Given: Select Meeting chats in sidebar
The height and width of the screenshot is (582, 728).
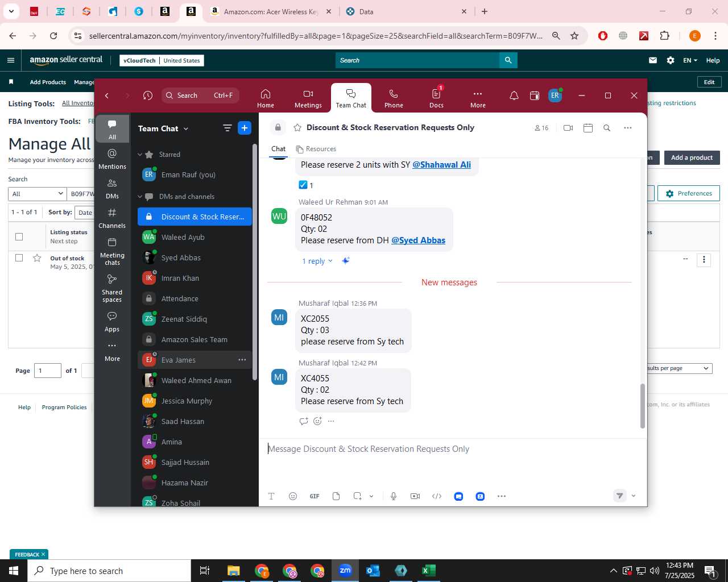Looking at the screenshot, I should (x=112, y=251).
